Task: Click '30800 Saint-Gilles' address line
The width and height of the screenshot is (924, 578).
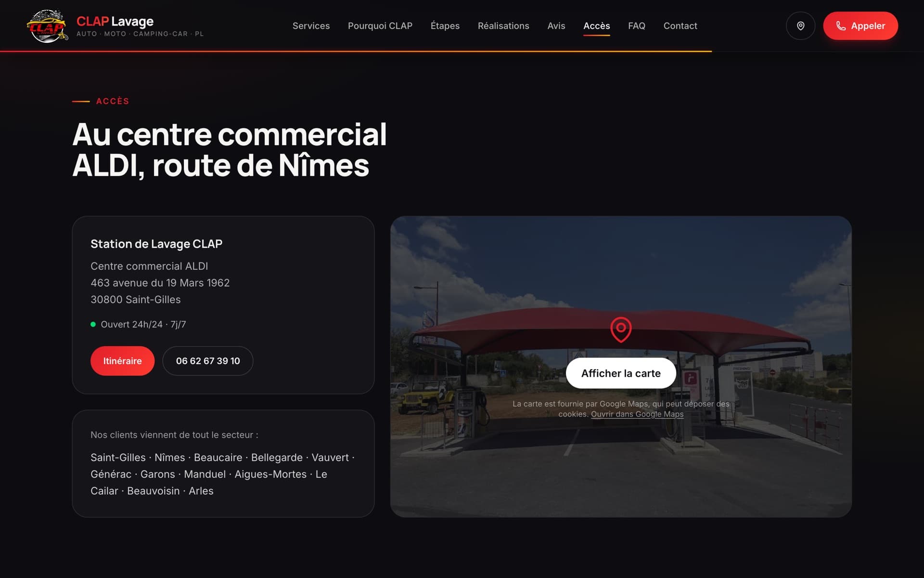Action: coord(136,300)
